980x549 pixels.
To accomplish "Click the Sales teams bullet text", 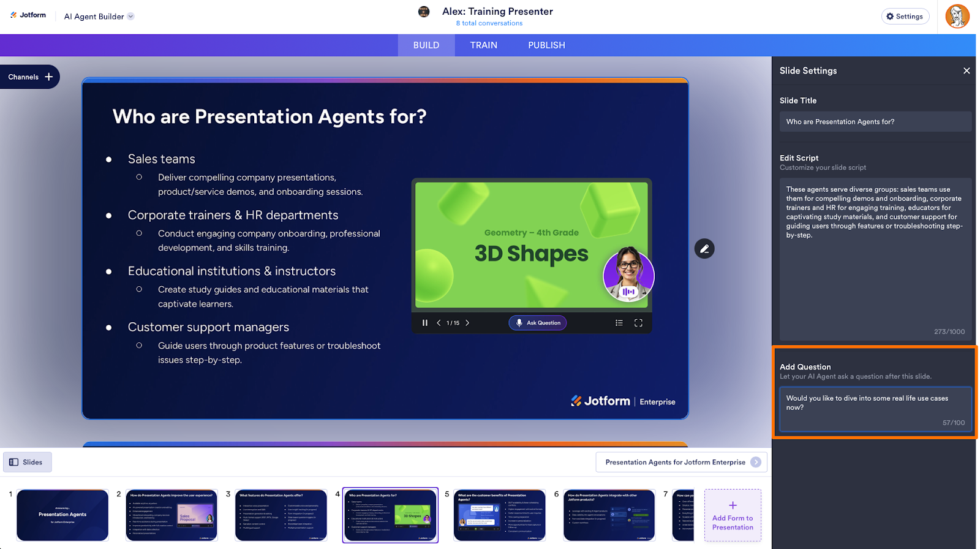I will click(x=162, y=159).
